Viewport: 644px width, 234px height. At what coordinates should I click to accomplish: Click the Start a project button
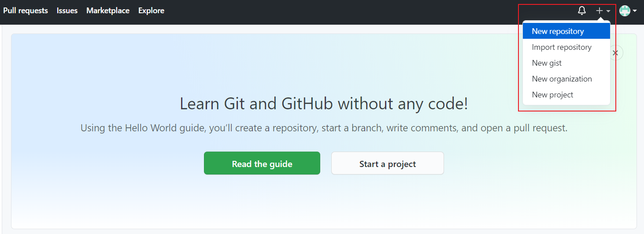coord(387,163)
